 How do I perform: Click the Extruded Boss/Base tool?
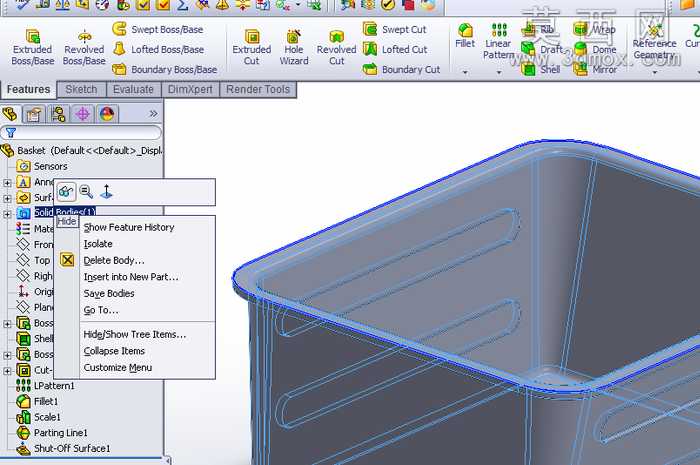tap(33, 47)
